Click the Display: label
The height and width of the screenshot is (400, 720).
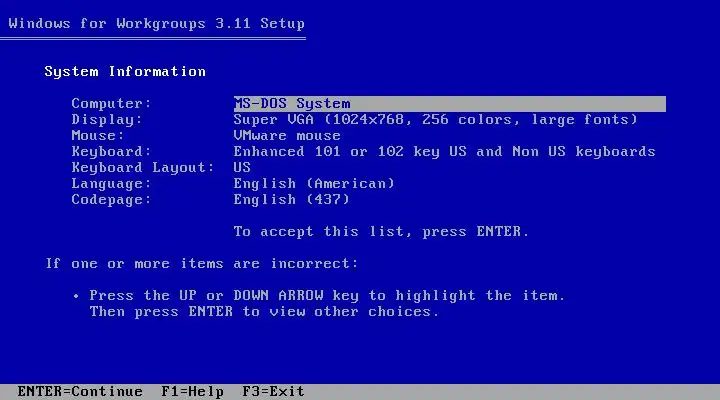click(x=107, y=120)
